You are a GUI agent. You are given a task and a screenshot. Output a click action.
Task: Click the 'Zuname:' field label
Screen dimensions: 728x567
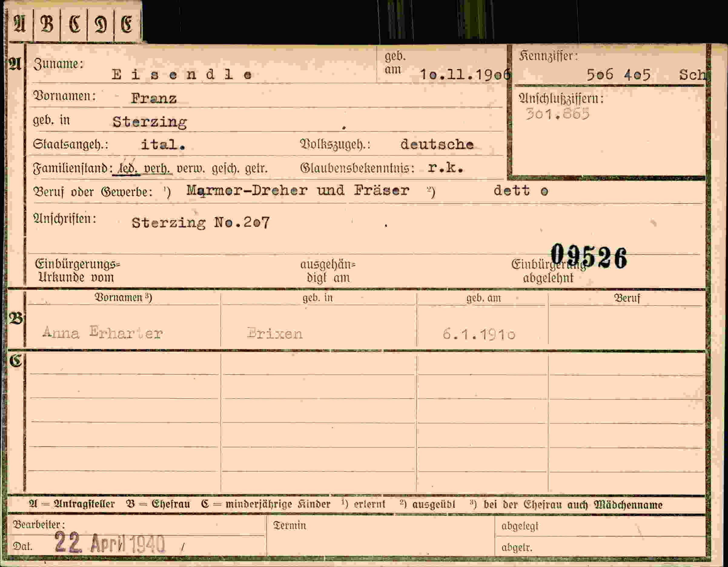[x=58, y=64]
